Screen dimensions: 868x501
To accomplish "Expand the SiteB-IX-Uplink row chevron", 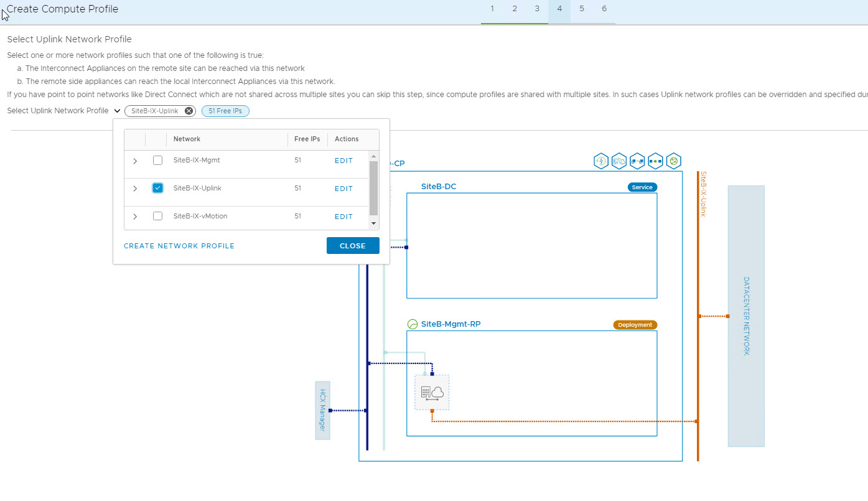I will point(135,189).
